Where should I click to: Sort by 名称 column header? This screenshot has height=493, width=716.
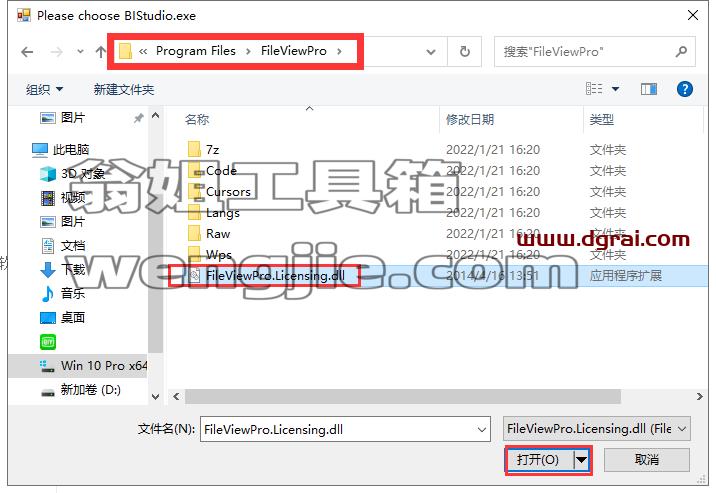[197, 120]
